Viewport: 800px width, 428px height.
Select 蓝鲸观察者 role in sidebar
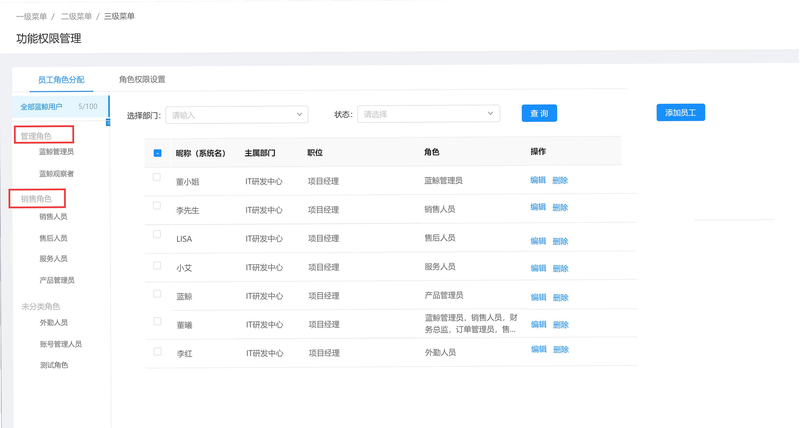[57, 173]
